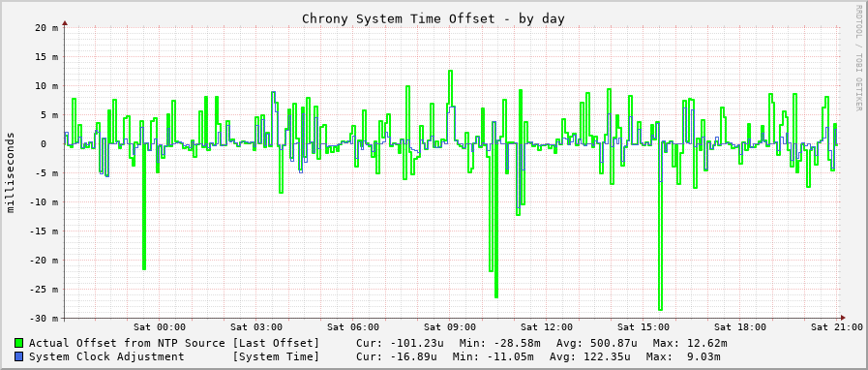
Task: Click the '-5 m' y-axis tick label
Action: (x=46, y=173)
